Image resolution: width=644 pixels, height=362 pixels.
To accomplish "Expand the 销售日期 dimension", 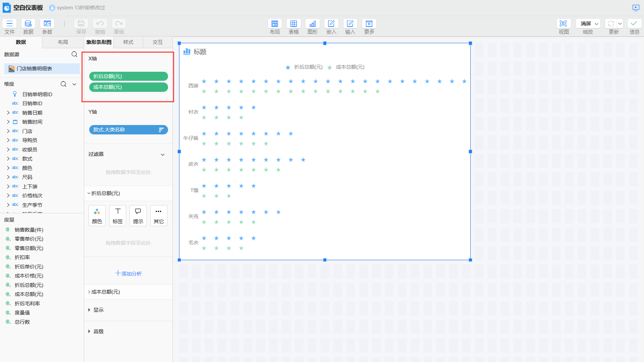I will pyautogui.click(x=8, y=113).
